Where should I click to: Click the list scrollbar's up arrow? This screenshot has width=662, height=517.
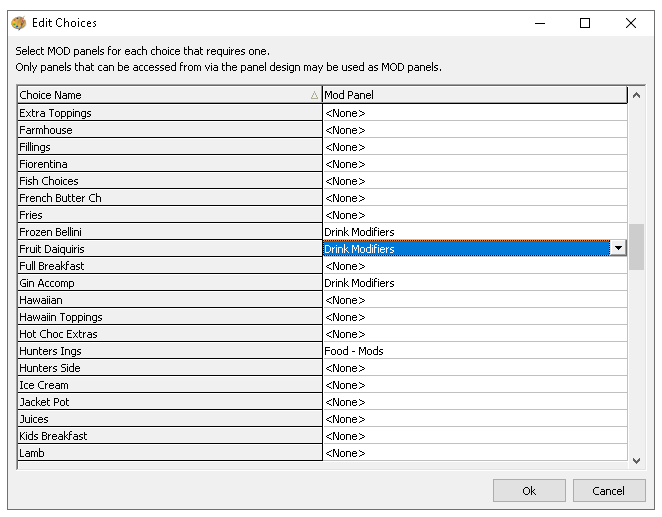[x=637, y=95]
